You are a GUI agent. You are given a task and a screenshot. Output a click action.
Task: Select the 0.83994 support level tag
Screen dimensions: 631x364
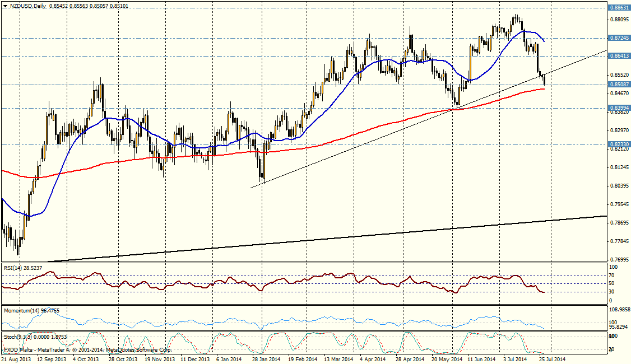pyautogui.click(x=619, y=108)
